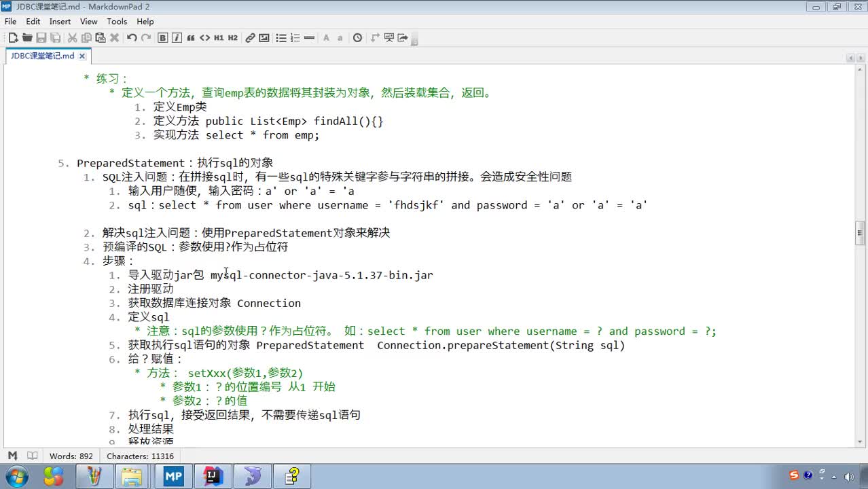Convert text to lowercase
This screenshot has height=489, width=868.
(x=340, y=38)
